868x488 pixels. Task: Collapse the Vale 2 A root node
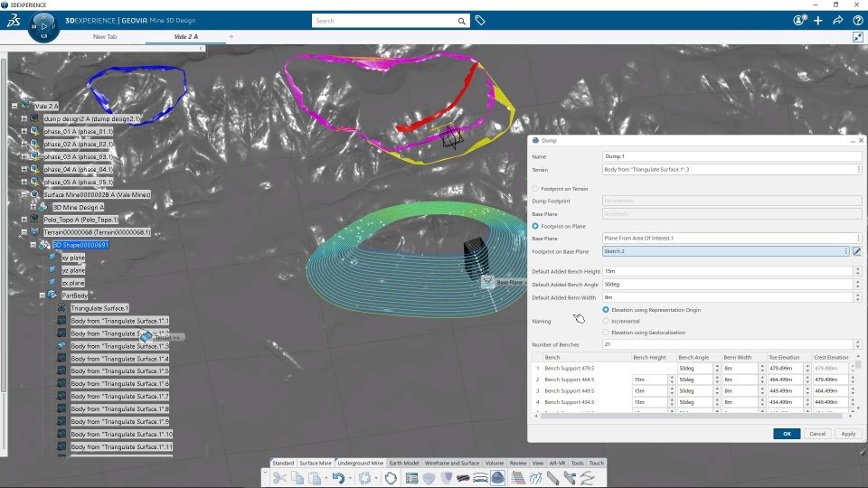14,106
